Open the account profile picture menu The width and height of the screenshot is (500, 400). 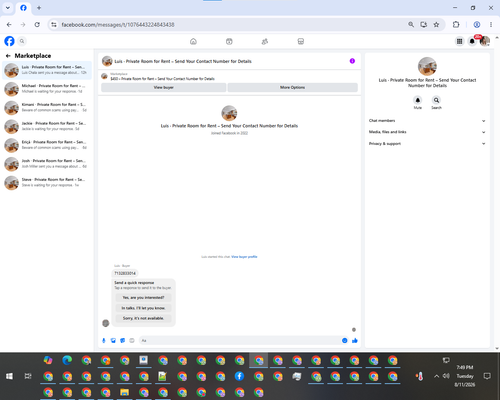click(485, 41)
